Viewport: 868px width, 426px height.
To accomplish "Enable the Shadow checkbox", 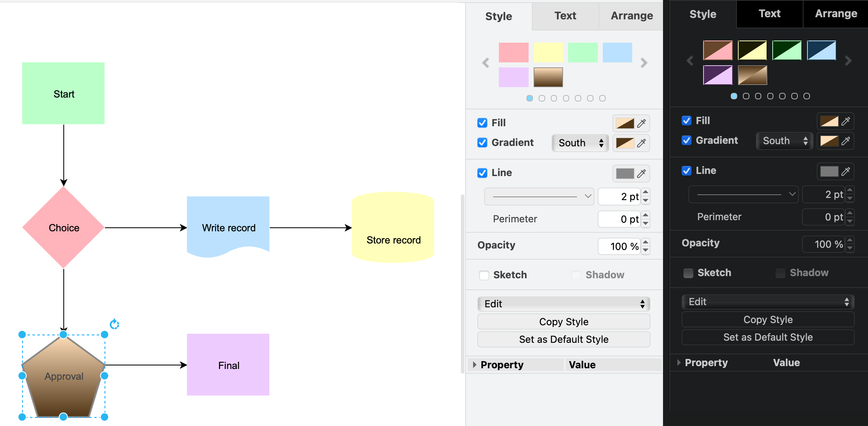I will pyautogui.click(x=576, y=275).
